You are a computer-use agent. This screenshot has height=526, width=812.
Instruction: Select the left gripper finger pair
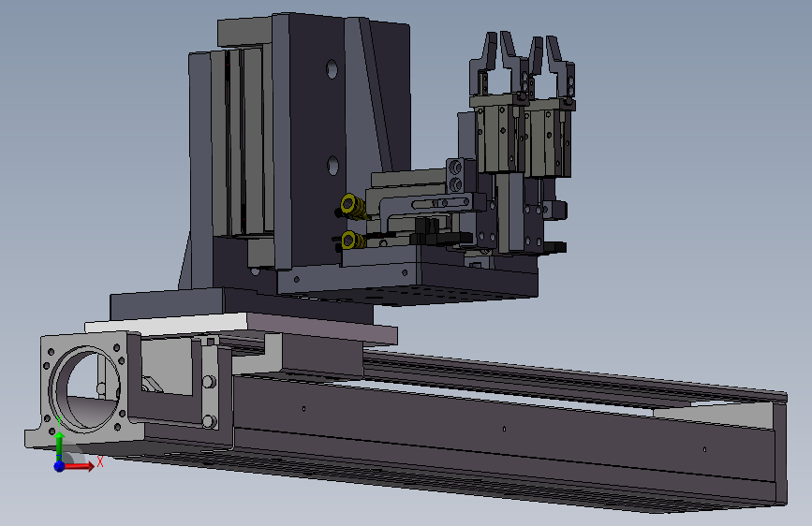point(497,62)
